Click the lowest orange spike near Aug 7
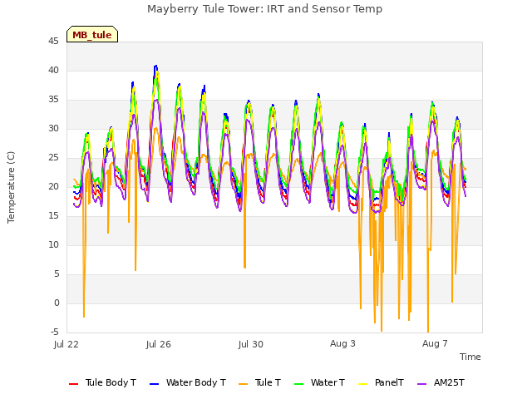This screenshot has width=532, height=399. [428, 331]
